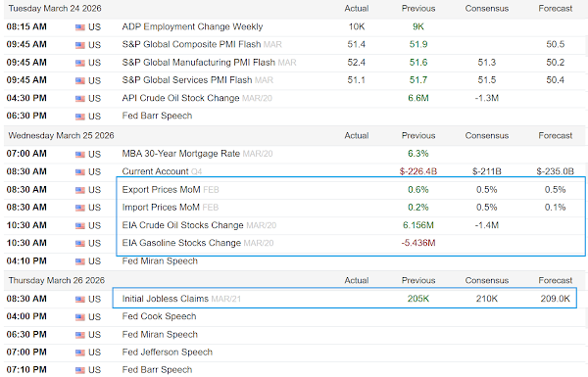Open the Fed Miran Speech at 04:10 PM
This screenshot has width=588, height=377.
pyautogui.click(x=160, y=261)
